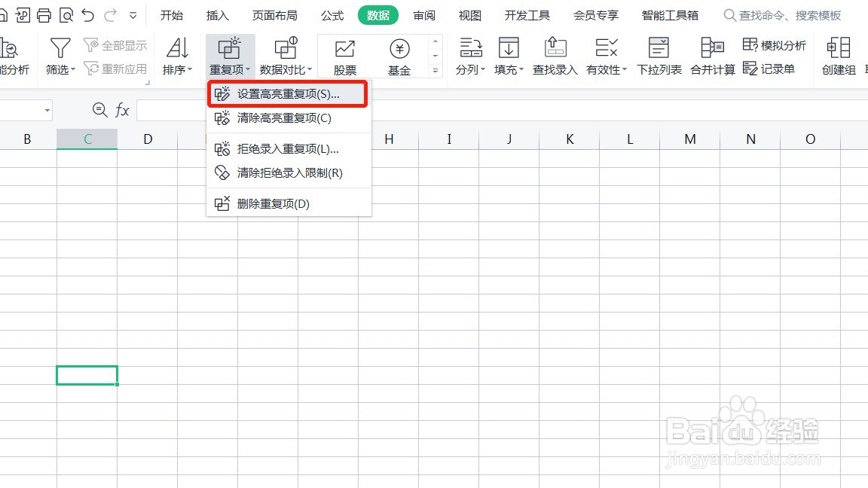868x488 pixels.
Task: Select column I header
Action: [x=449, y=139]
